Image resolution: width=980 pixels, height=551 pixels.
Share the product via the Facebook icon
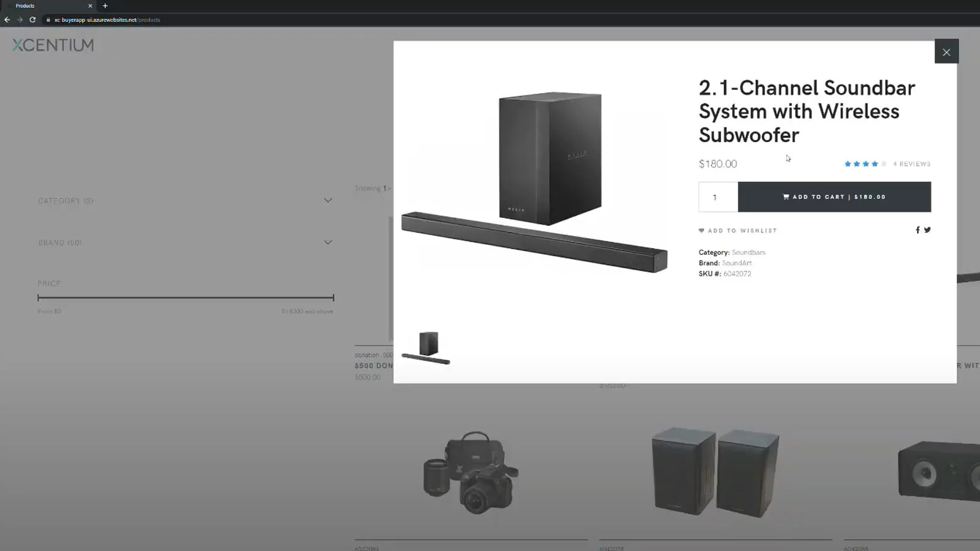click(x=917, y=230)
